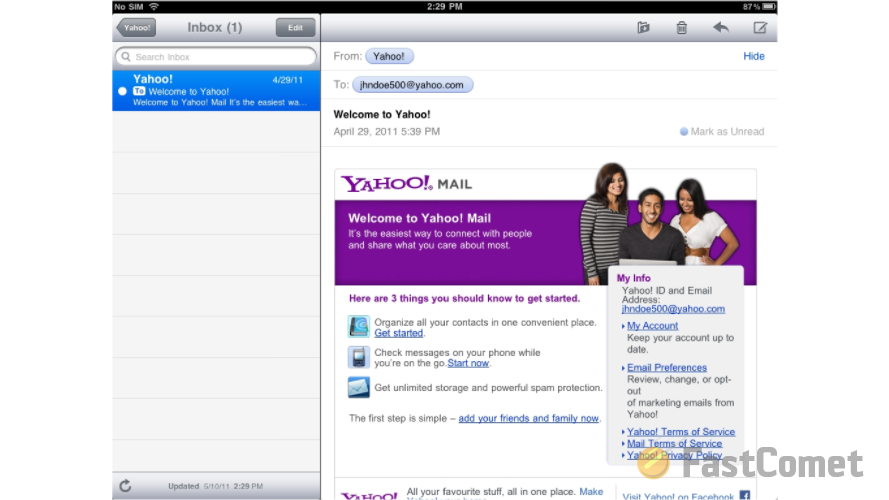Tap the move-to-folder icon in toolbar
The height and width of the screenshot is (500, 889).
pyautogui.click(x=643, y=27)
